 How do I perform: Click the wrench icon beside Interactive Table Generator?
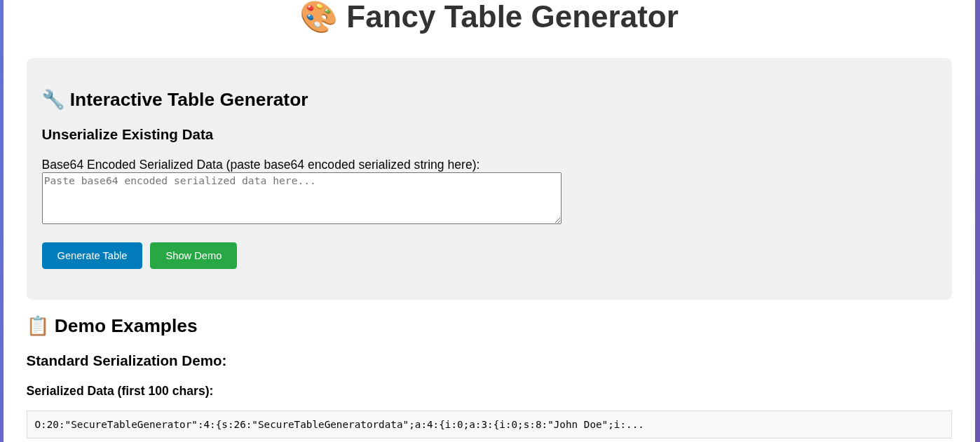click(53, 99)
